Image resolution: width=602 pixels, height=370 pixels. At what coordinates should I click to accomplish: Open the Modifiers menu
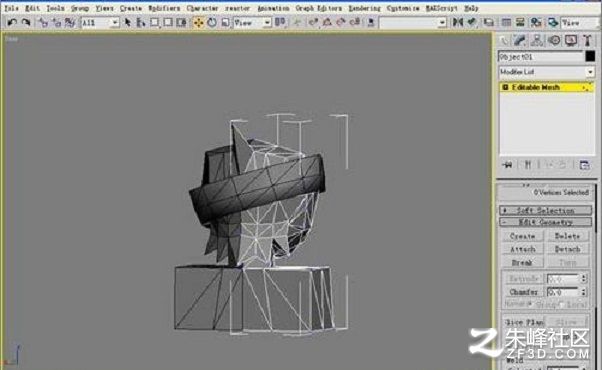[x=164, y=8]
